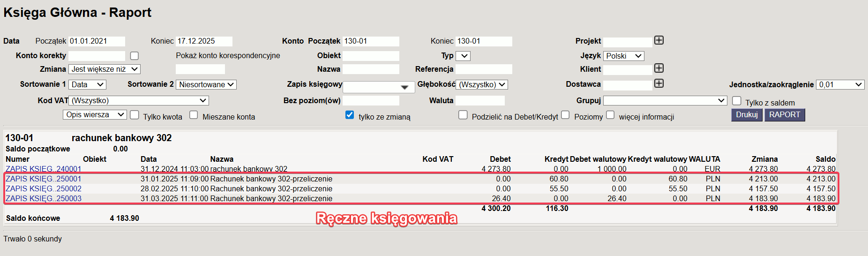This screenshot has height=256, width=868.
Task: Enable the Tylko z saldem checkbox
Action: (737, 101)
